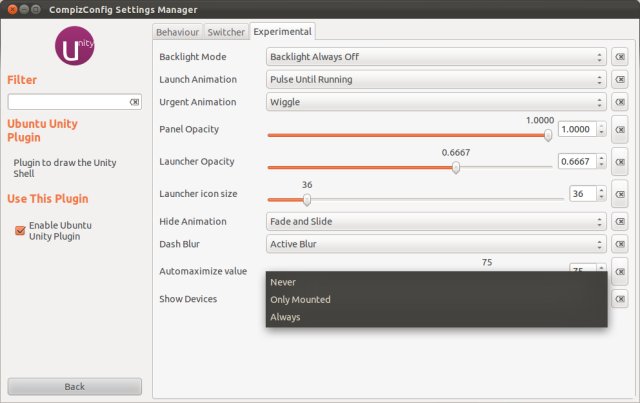The image size is (640, 403).
Task: Select the Always option
Action: [285, 317]
